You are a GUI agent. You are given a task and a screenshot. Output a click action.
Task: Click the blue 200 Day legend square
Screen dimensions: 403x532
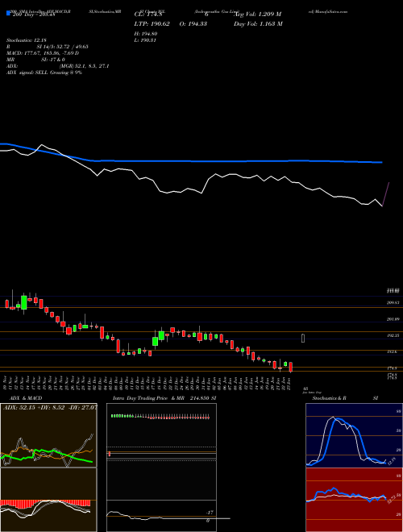pos(9,14)
